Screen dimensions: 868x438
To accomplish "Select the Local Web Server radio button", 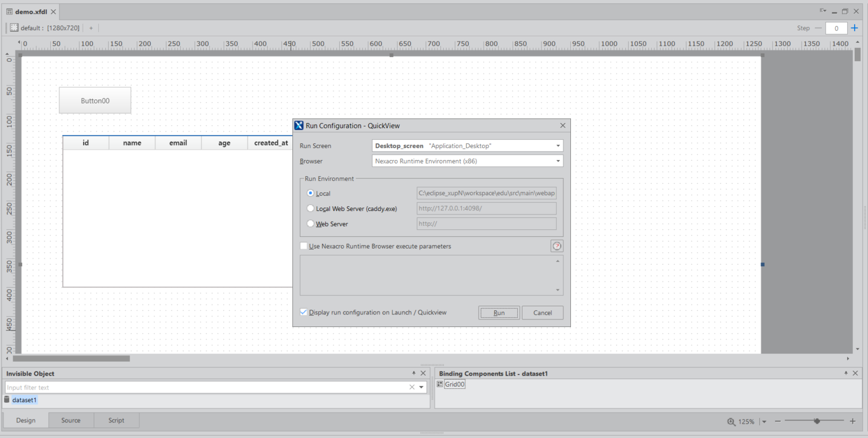I will coord(311,209).
